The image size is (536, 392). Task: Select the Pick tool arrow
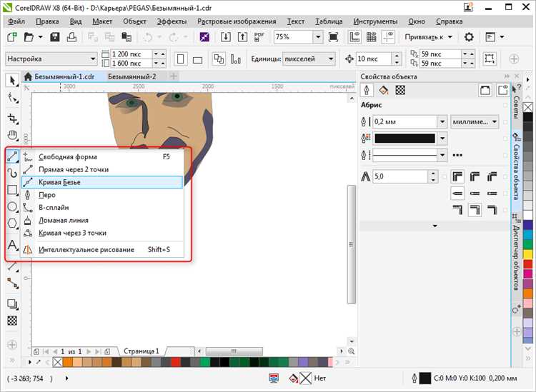[12, 81]
